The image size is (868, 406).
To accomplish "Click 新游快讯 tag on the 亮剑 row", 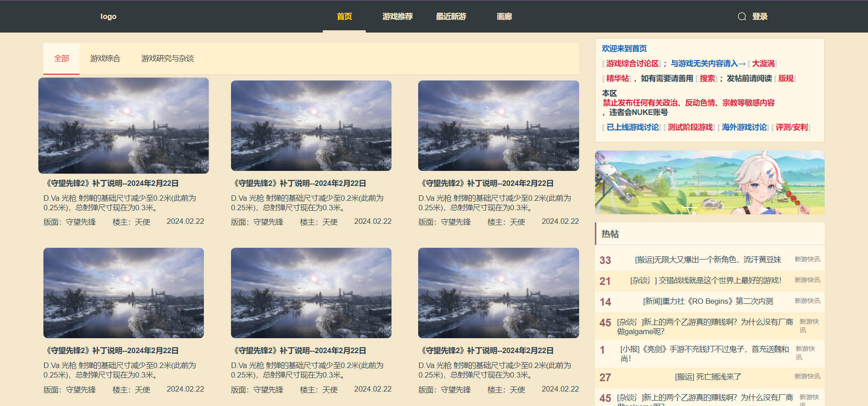I will point(805,353).
